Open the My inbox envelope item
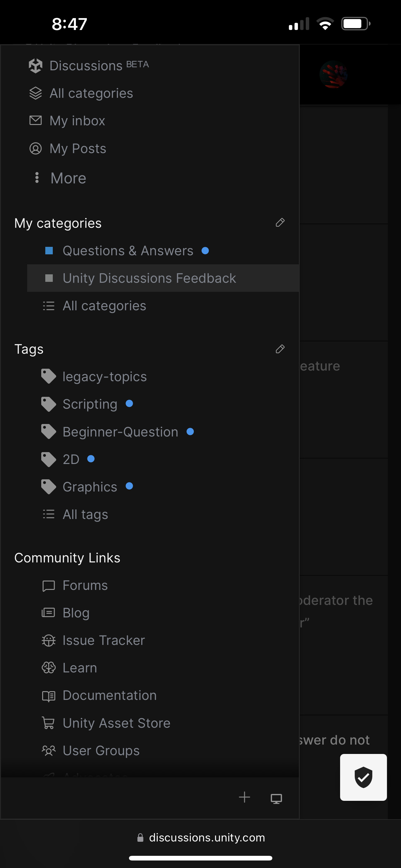The width and height of the screenshot is (401, 868). coord(77,121)
